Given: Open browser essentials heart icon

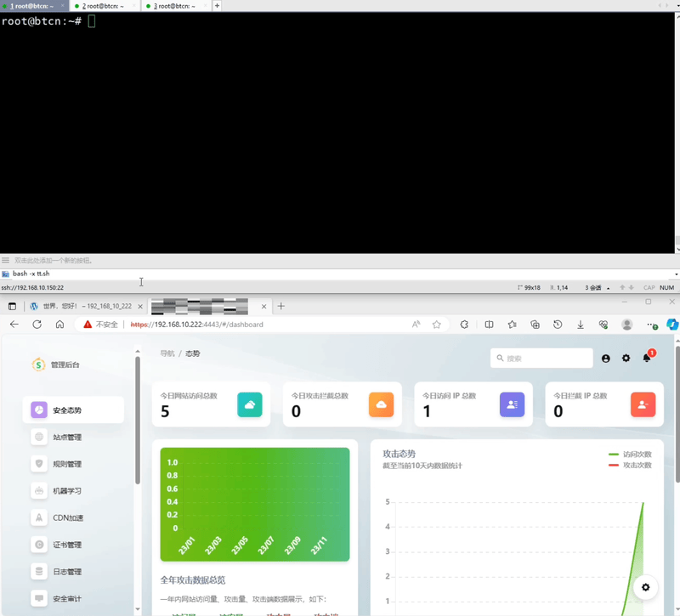Looking at the screenshot, I should 603,325.
